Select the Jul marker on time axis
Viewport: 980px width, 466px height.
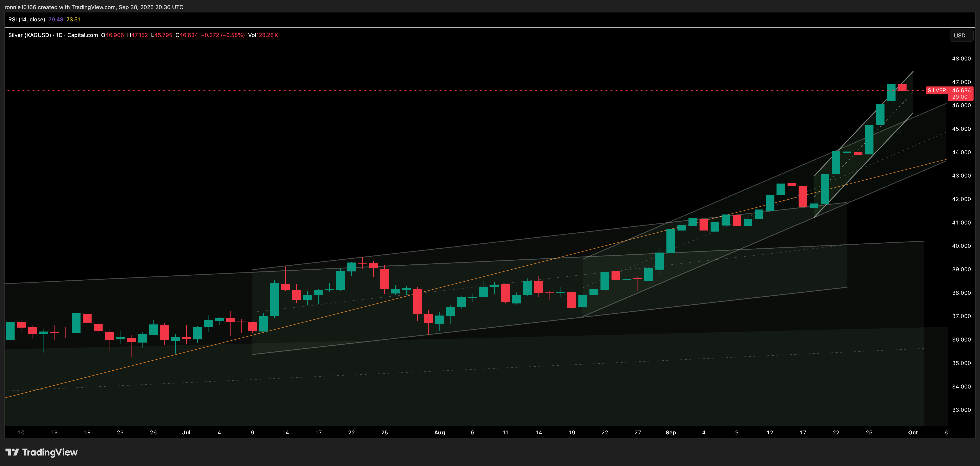point(186,433)
